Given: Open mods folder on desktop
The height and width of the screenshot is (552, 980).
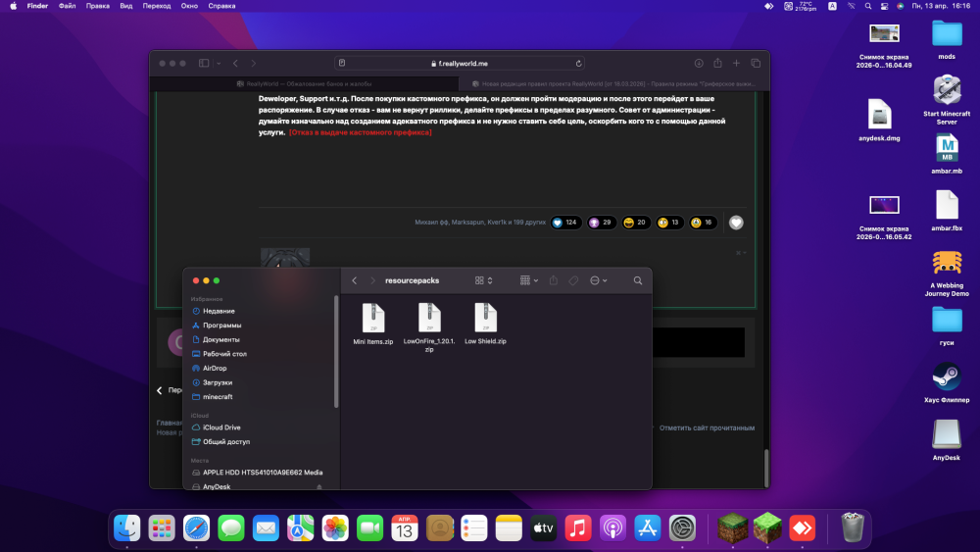Looking at the screenshot, I should click(x=947, y=40).
